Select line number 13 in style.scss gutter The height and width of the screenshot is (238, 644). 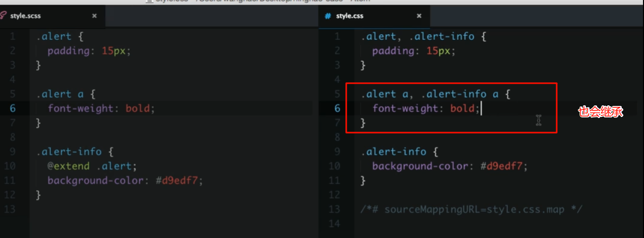pos(10,209)
